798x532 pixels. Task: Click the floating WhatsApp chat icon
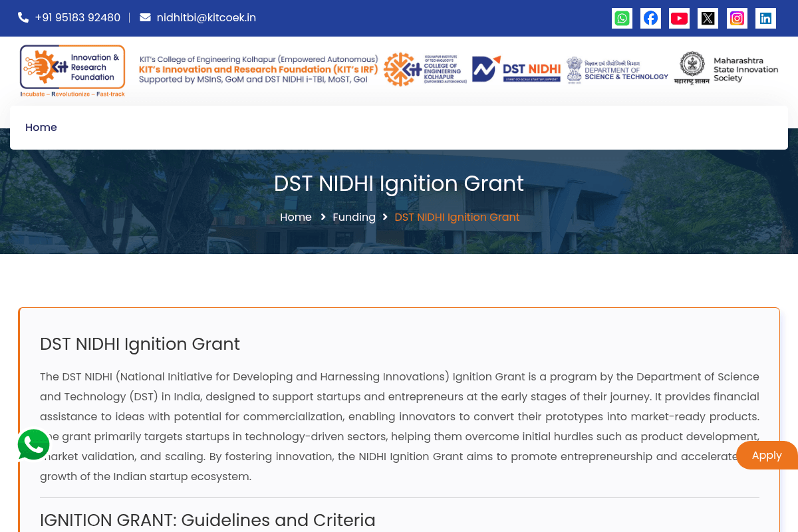click(33, 444)
